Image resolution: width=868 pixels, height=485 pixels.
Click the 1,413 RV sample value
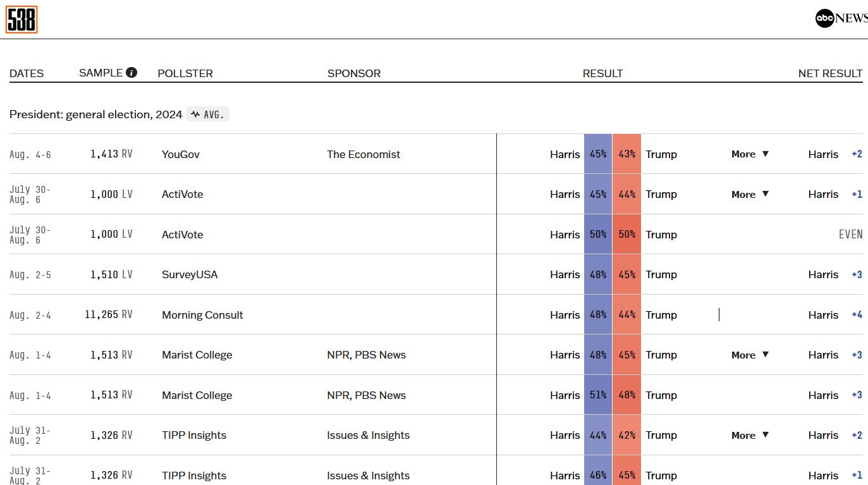tap(111, 154)
